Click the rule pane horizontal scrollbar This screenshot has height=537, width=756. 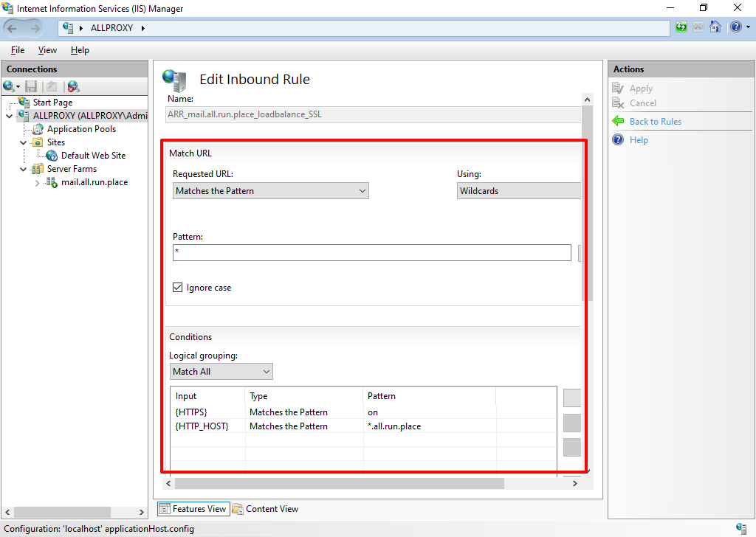pyautogui.click(x=340, y=483)
